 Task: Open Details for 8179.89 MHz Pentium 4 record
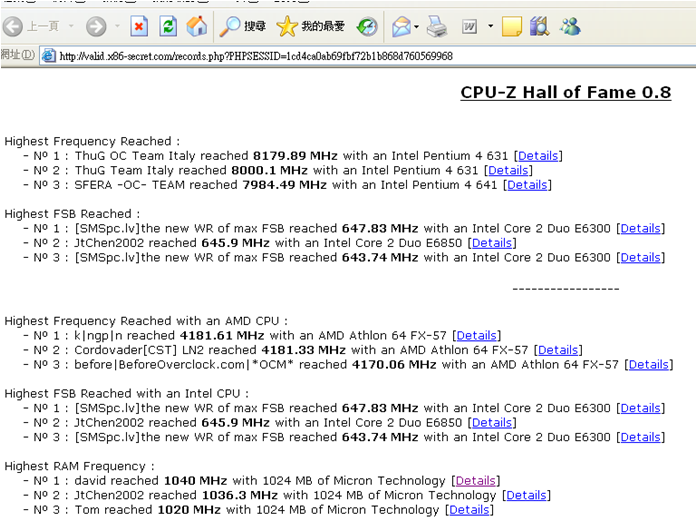[x=538, y=156]
